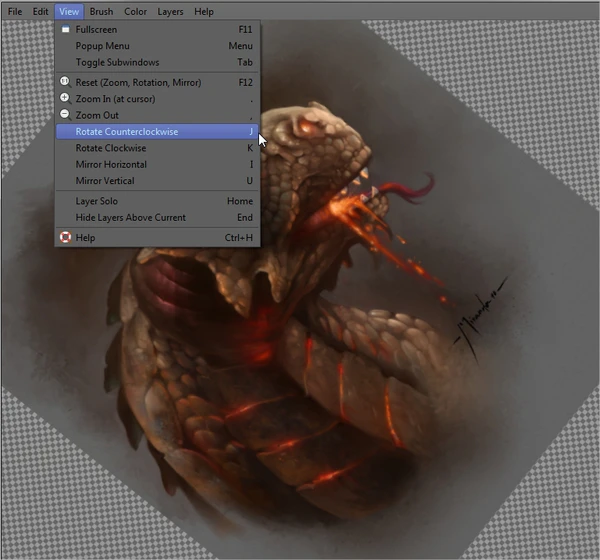The height and width of the screenshot is (560, 600).
Task: Open the File menu
Action: [x=14, y=11]
